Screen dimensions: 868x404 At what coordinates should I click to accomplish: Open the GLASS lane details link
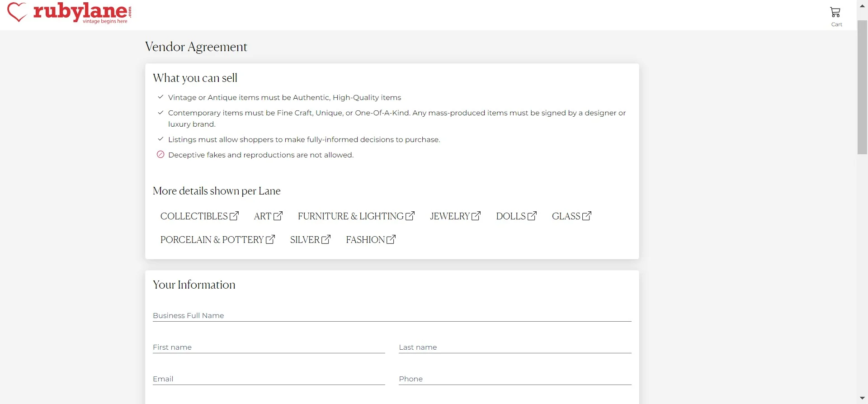tap(571, 216)
